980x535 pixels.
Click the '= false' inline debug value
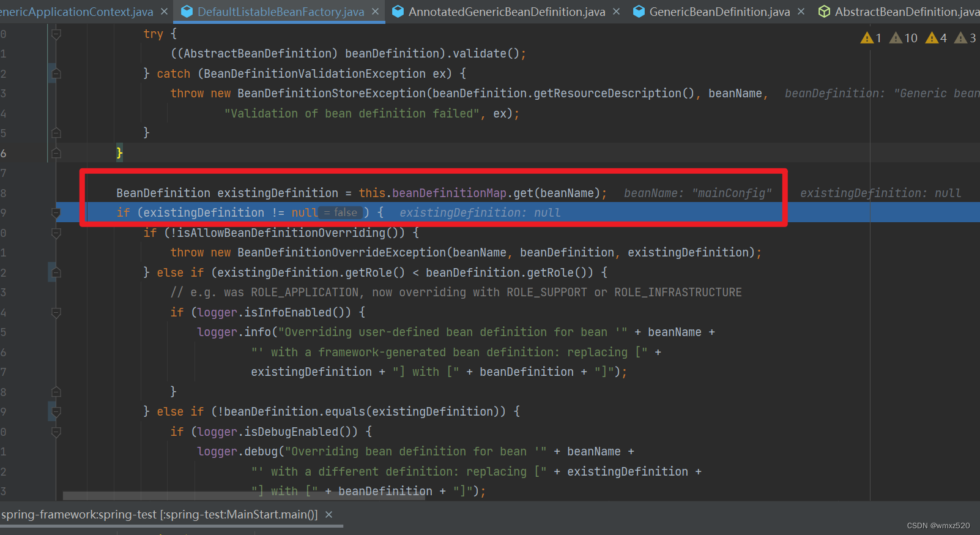coord(341,213)
